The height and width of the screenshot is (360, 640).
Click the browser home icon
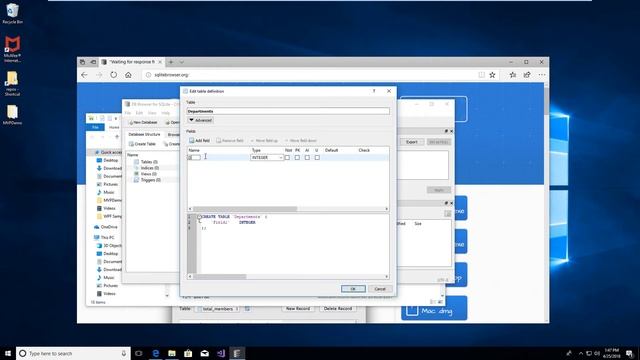(128, 75)
